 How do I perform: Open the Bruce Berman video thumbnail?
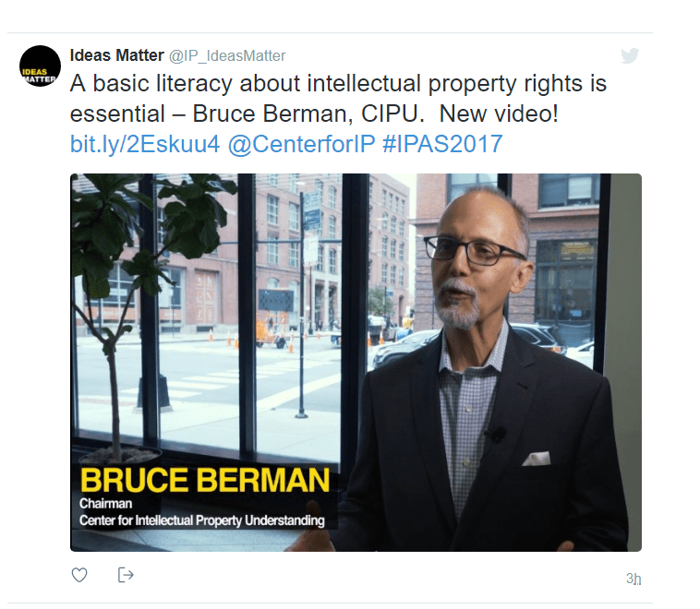coord(356,363)
